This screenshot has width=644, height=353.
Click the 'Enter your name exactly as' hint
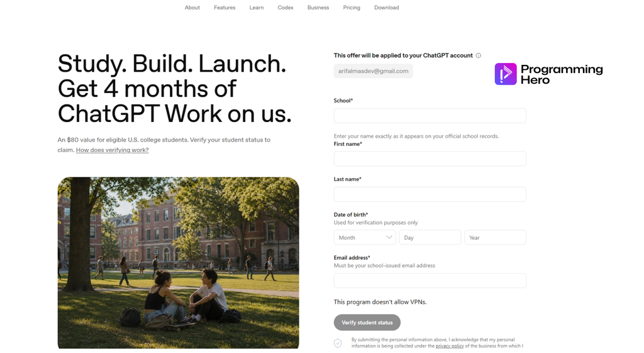[416, 136]
